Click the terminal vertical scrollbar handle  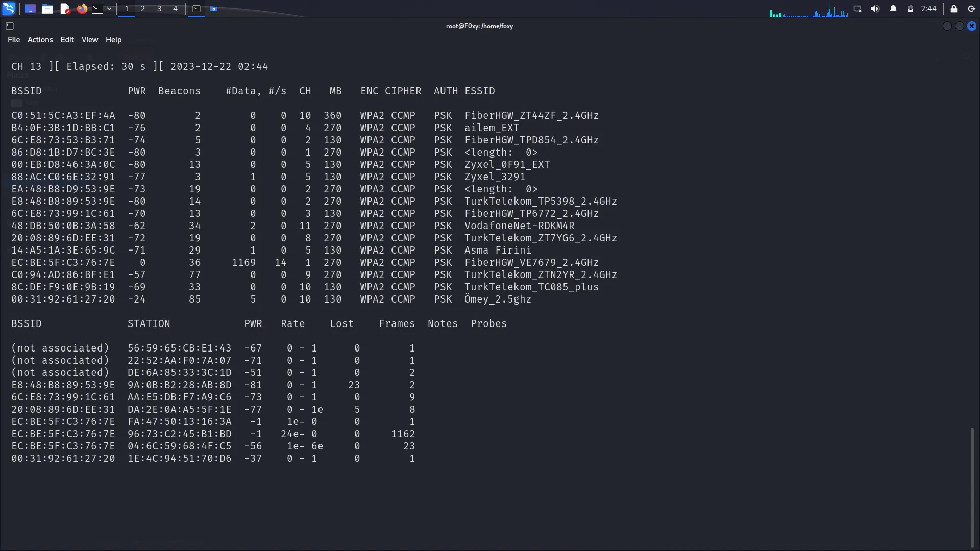(972, 487)
